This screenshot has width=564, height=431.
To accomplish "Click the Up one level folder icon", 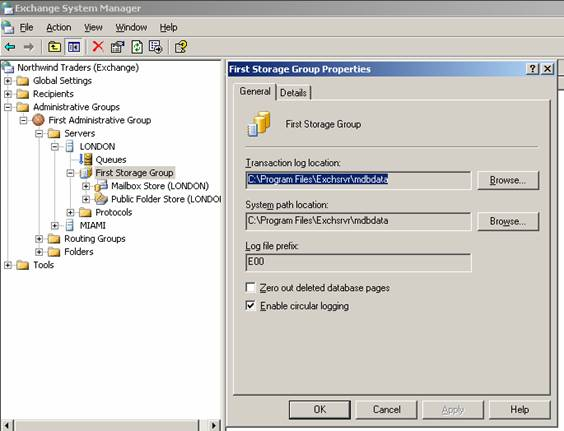I will click(54, 47).
